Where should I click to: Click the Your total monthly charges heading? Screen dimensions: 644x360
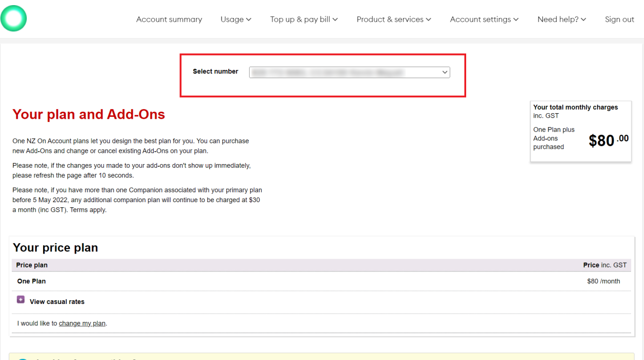point(576,107)
